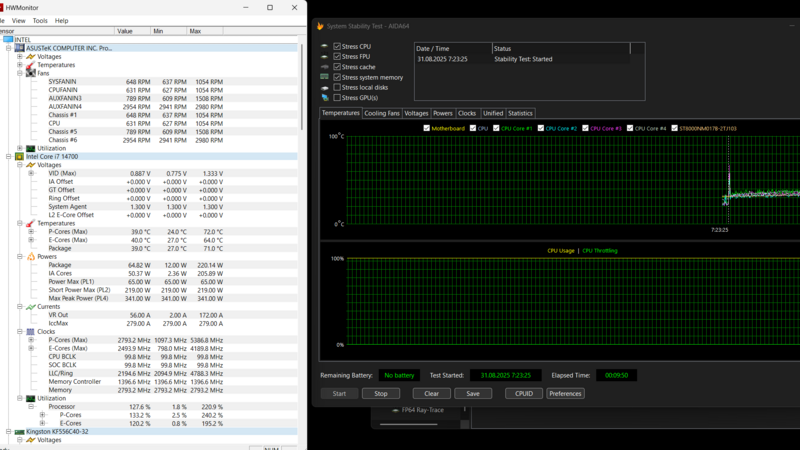Click the Kingston KF556C40-32 memory icon
This screenshot has width=800, height=450.
coord(19,432)
